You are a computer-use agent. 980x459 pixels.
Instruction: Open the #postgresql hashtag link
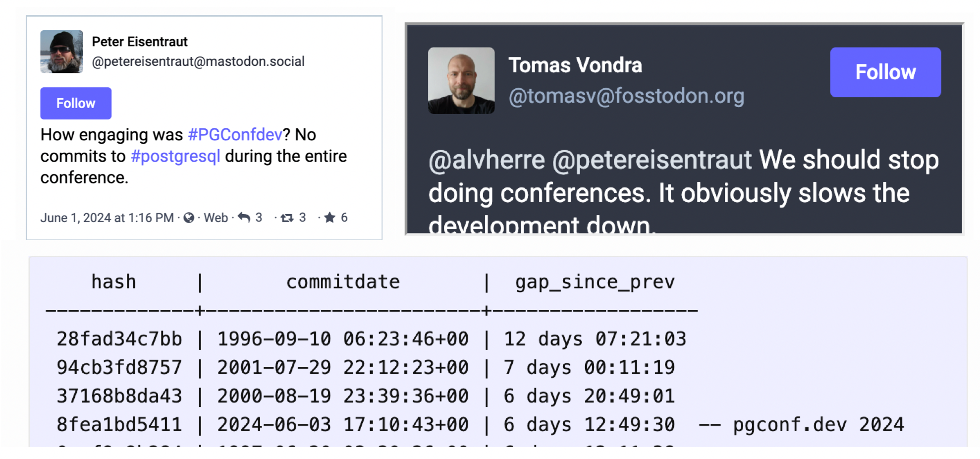175,156
